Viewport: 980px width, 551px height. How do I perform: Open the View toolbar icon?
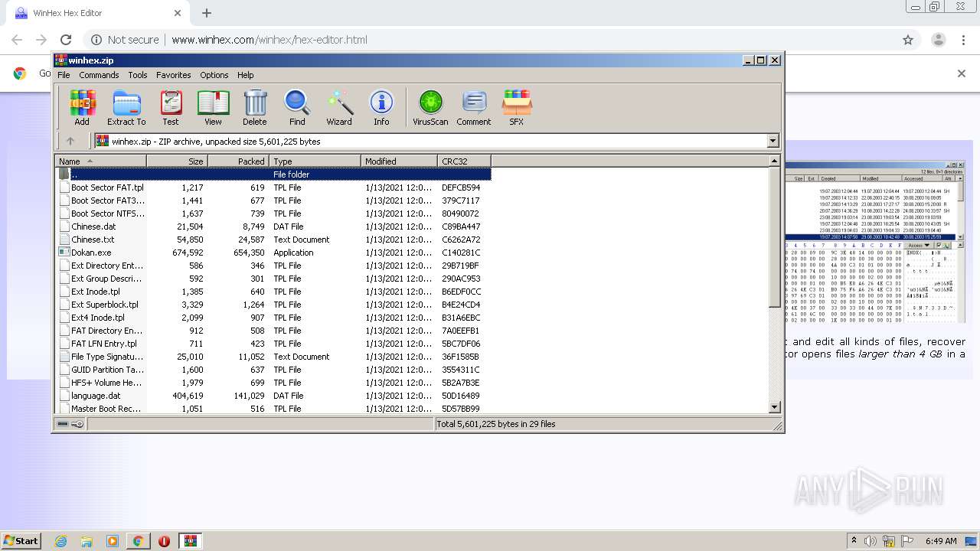pyautogui.click(x=213, y=107)
